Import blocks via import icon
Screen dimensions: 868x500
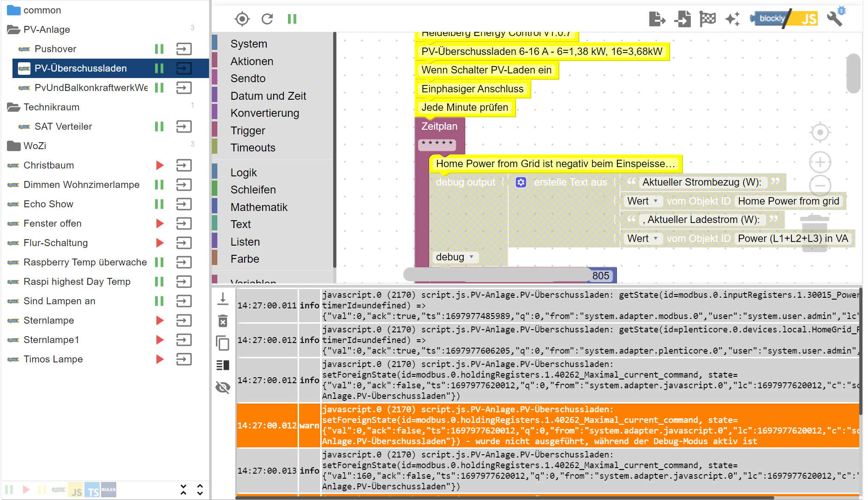pos(682,19)
